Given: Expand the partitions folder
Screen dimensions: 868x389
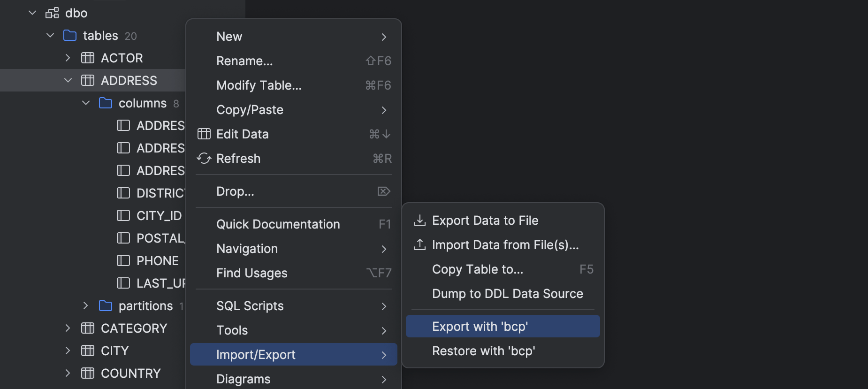Looking at the screenshot, I should [x=85, y=306].
